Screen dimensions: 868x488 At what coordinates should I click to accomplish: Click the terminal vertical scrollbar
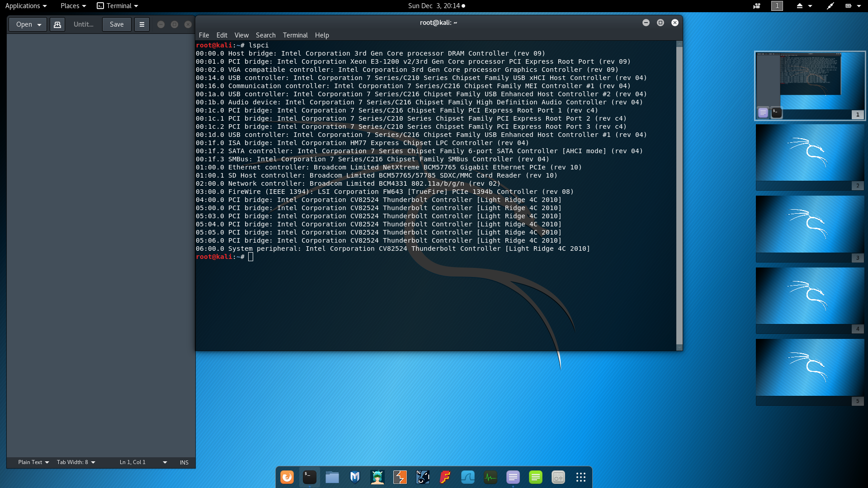679,194
